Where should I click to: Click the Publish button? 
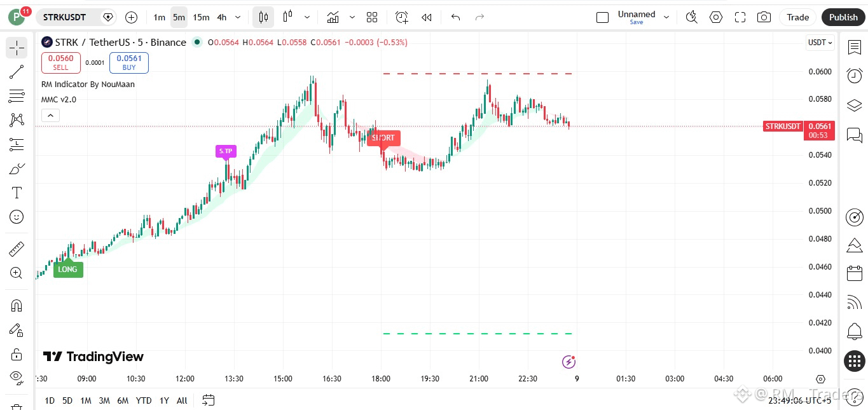coord(843,17)
